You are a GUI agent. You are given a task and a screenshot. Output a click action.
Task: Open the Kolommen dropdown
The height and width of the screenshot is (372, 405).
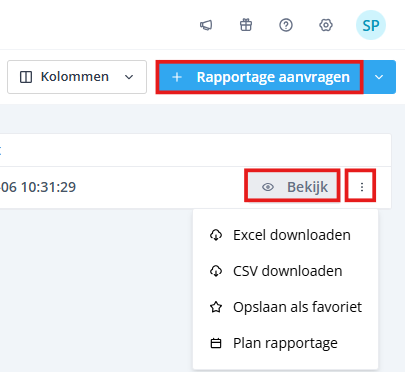[77, 77]
